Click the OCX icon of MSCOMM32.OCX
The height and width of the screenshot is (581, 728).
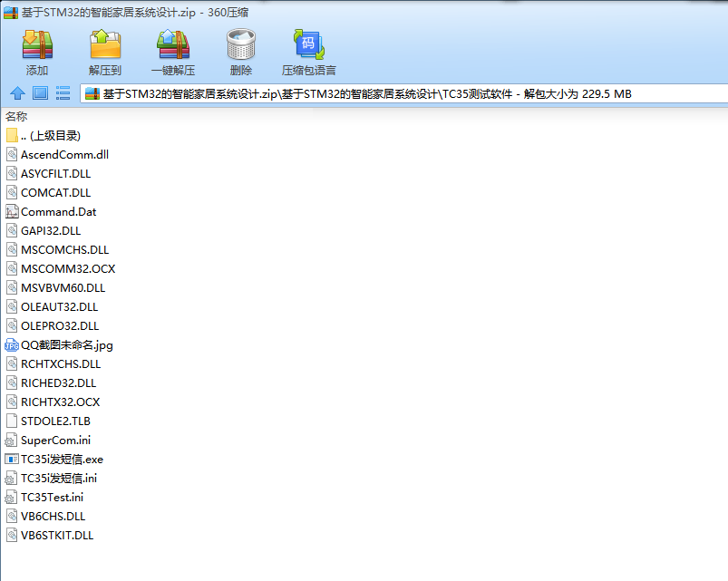coord(12,268)
